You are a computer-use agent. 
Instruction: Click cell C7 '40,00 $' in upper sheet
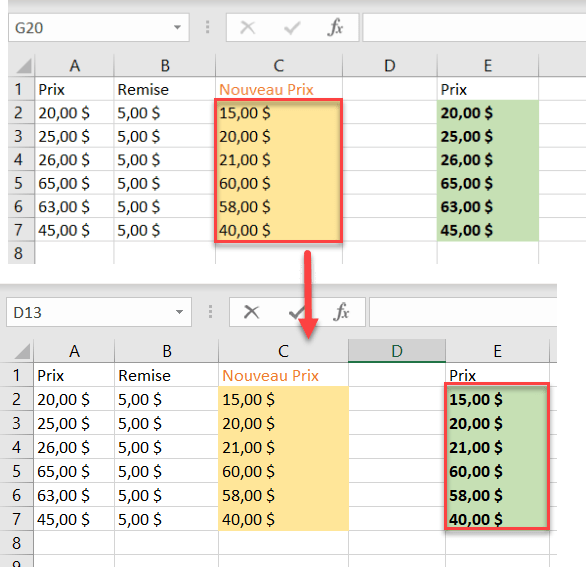tap(279, 230)
